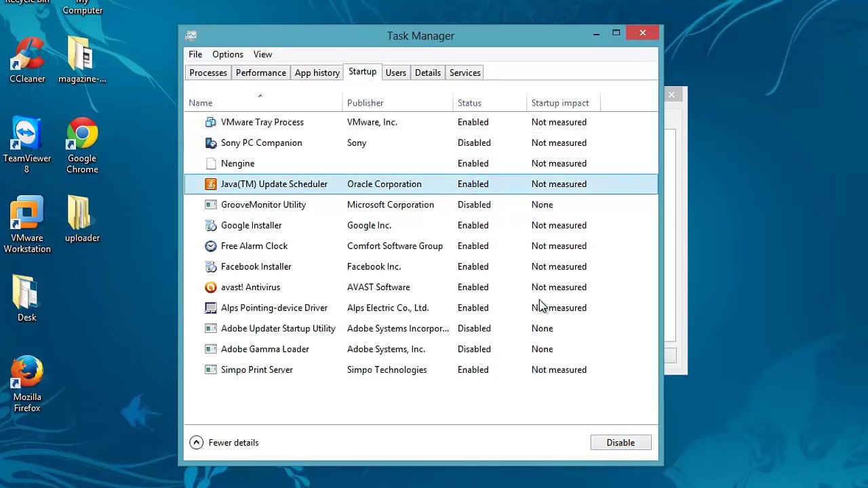The image size is (868, 488).
Task: Select the Alps Pointing-device Driver name
Action: 274,308
